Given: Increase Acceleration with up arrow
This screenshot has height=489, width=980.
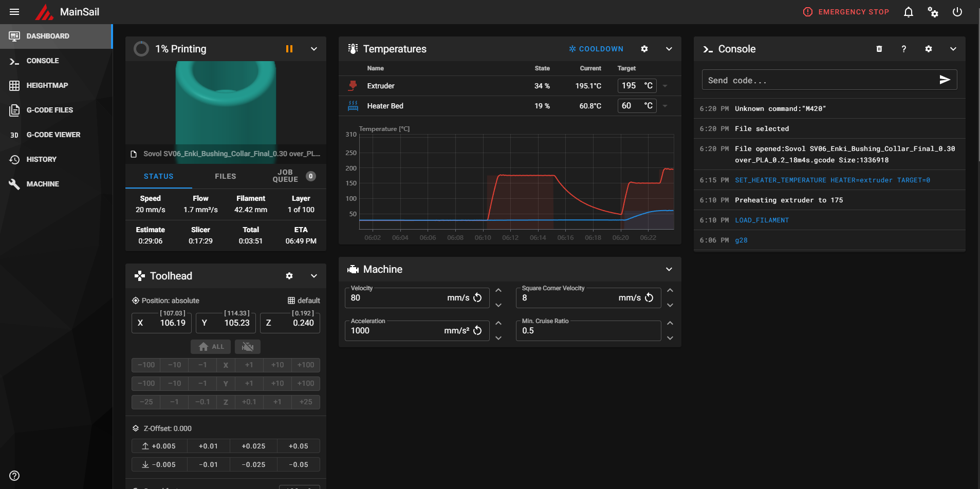Looking at the screenshot, I should 498,324.
